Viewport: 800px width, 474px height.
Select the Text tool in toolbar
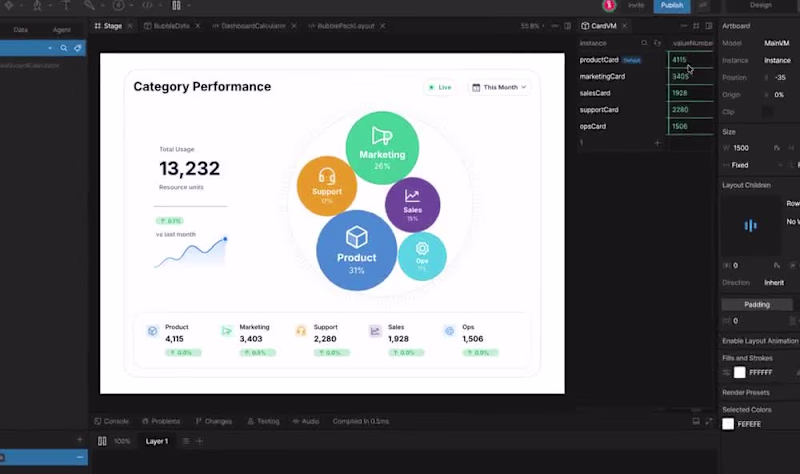click(x=66, y=6)
